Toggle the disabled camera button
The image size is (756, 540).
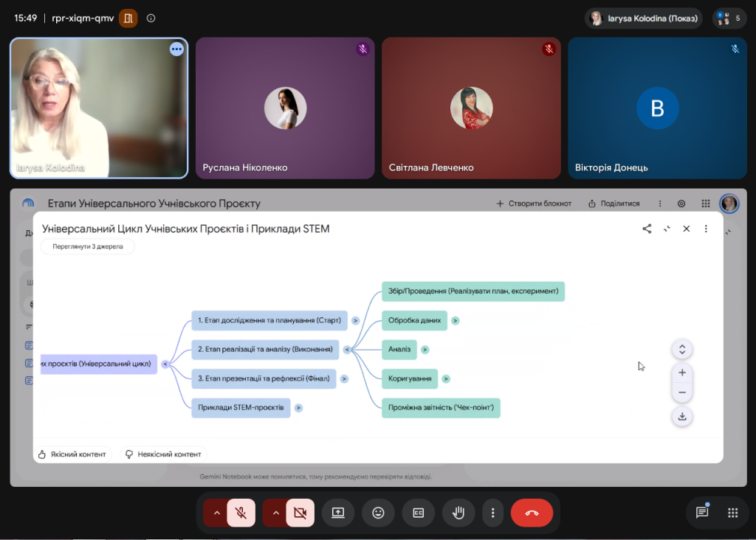point(300,513)
